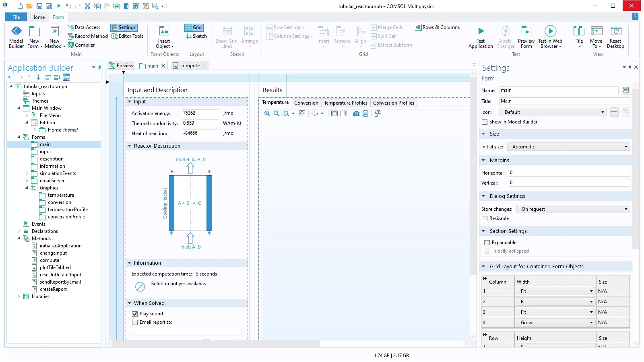This screenshot has width=644, height=362.
Task: Open the Initial size dropdown
Action: [x=568, y=147]
